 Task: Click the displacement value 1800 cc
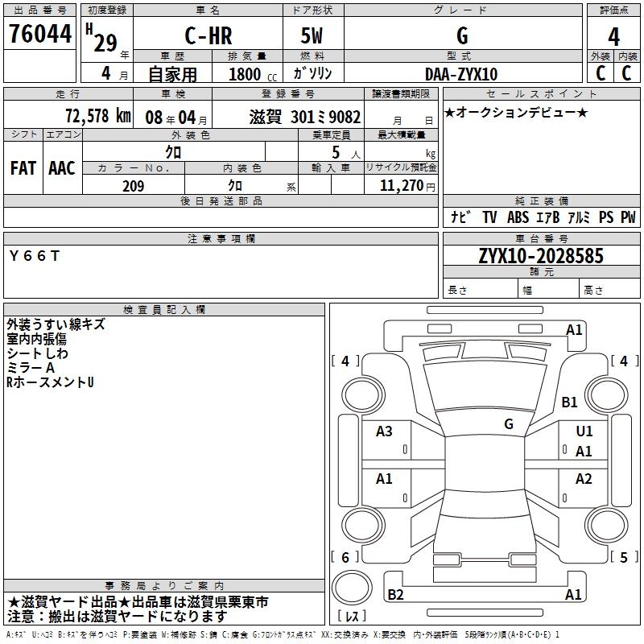point(253,74)
